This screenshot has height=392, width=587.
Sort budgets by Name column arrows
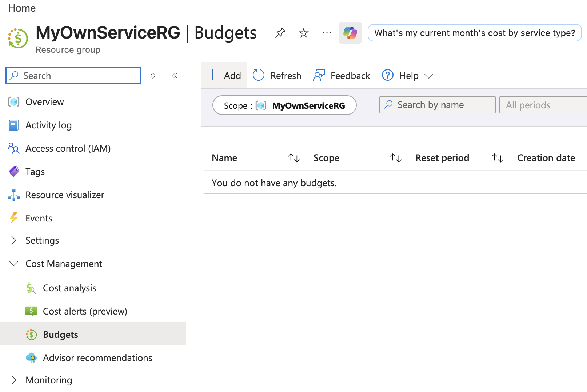pyautogui.click(x=294, y=158)
